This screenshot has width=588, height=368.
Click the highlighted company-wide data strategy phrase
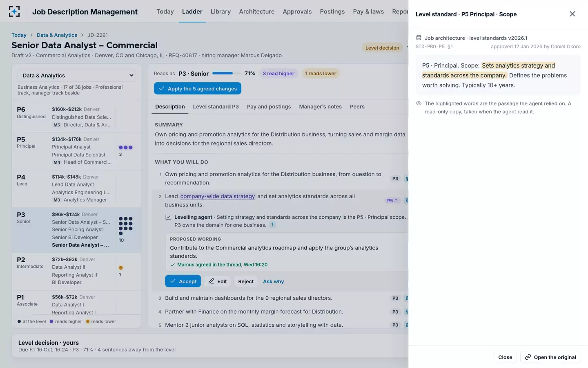pos(218,196)
